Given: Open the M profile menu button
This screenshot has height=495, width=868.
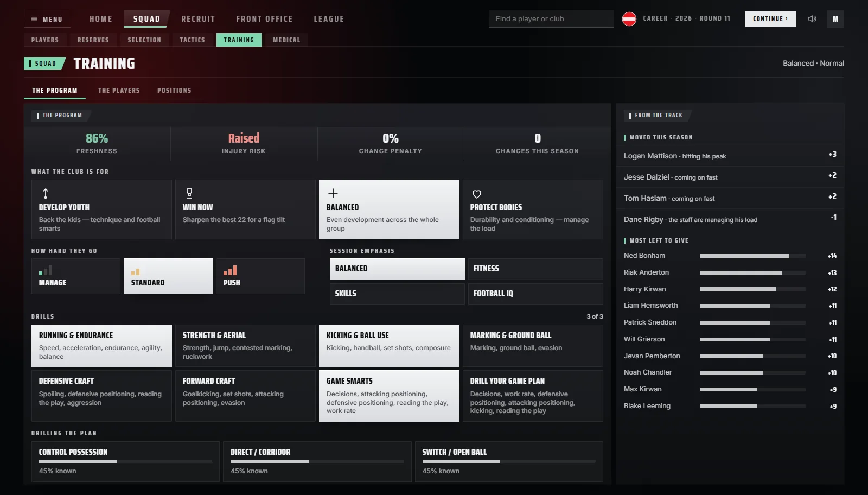Looking at the screenshot, I should [x=835, y=19].
